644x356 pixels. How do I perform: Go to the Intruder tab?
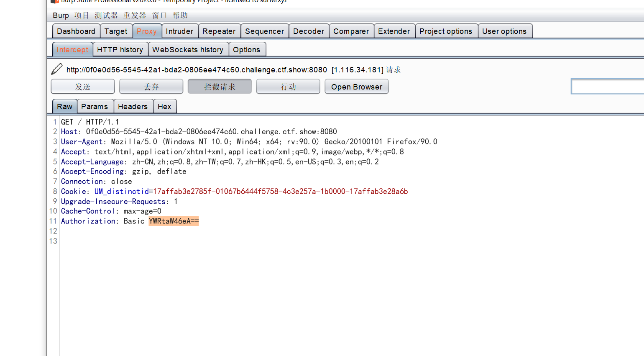click(x=180, y=31)
